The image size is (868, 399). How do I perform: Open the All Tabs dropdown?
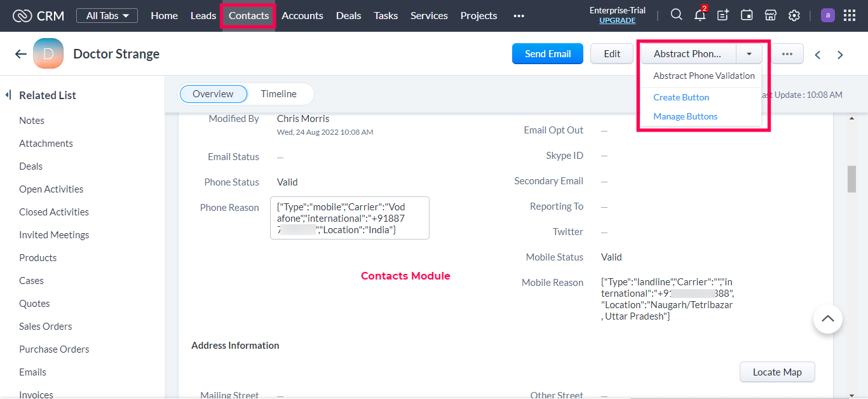coord(107,15)
